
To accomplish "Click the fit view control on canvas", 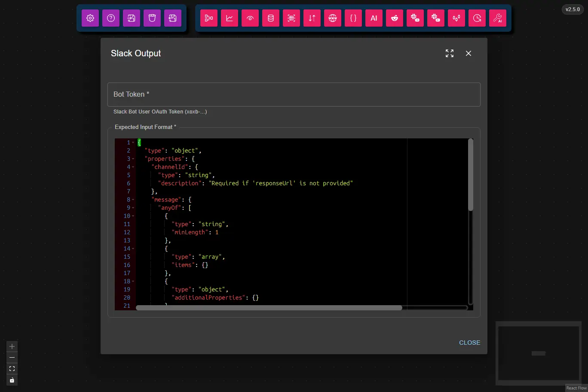I will point(12,369).
